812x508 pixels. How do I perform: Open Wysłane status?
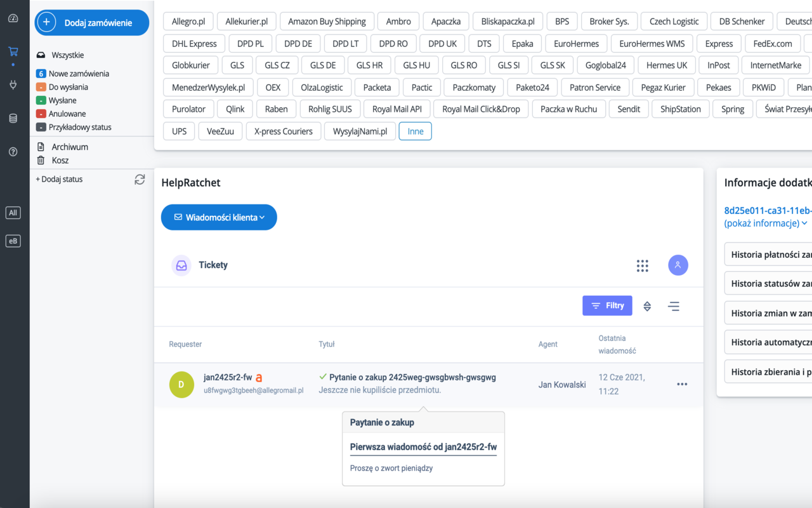point(62,100)
